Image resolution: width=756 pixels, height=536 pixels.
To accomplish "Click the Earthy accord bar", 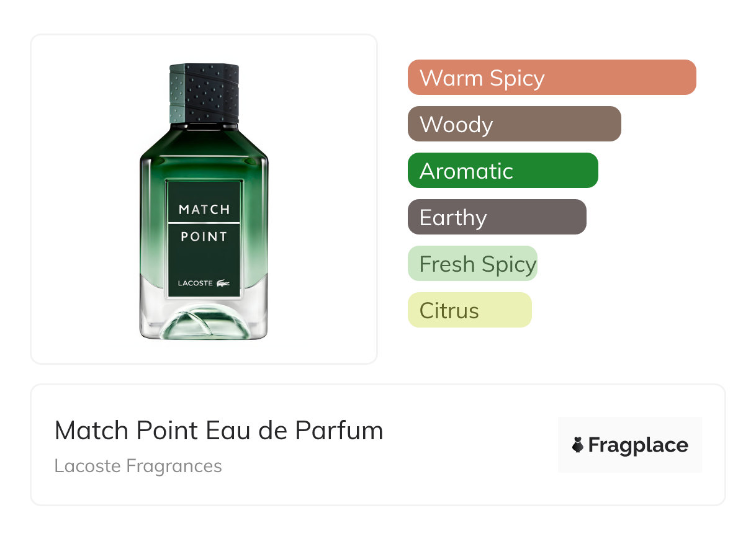I will [x=497, y=217].
